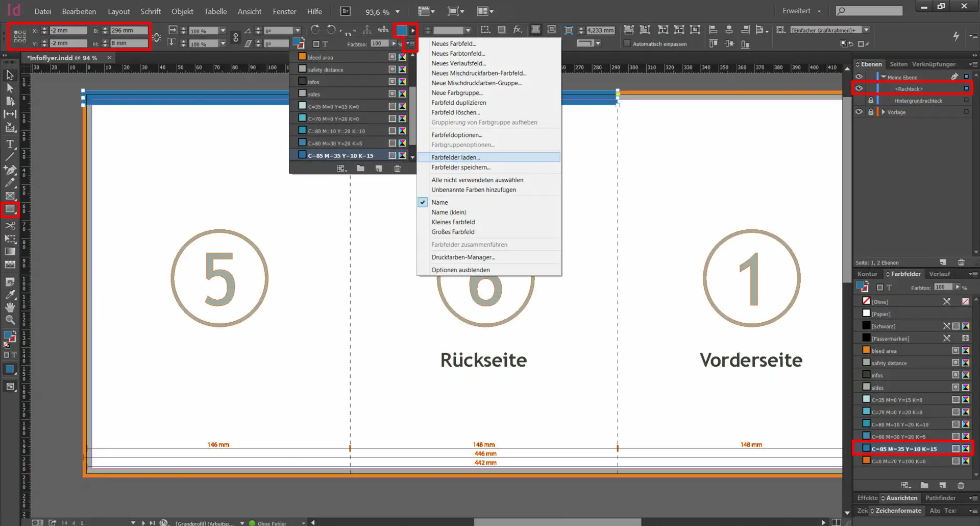Open the Objekt menu
980x526 pixels.
point(182,11)
